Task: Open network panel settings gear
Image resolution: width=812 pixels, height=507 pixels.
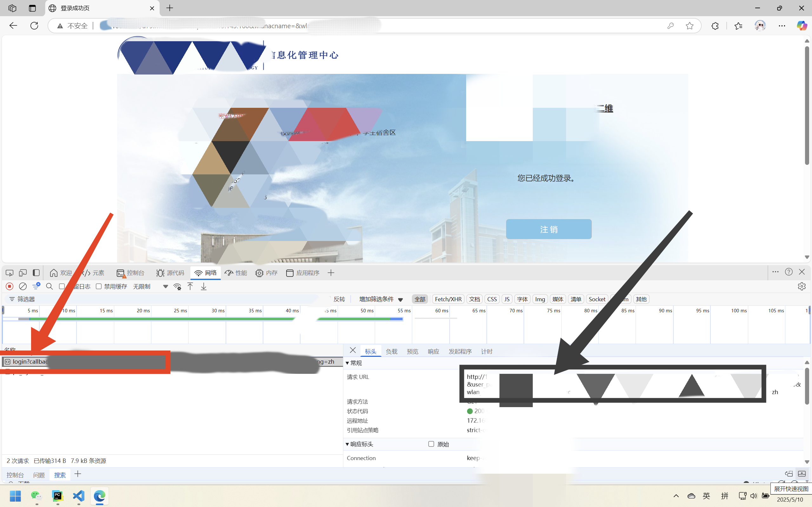Action: tap(802, 286)
